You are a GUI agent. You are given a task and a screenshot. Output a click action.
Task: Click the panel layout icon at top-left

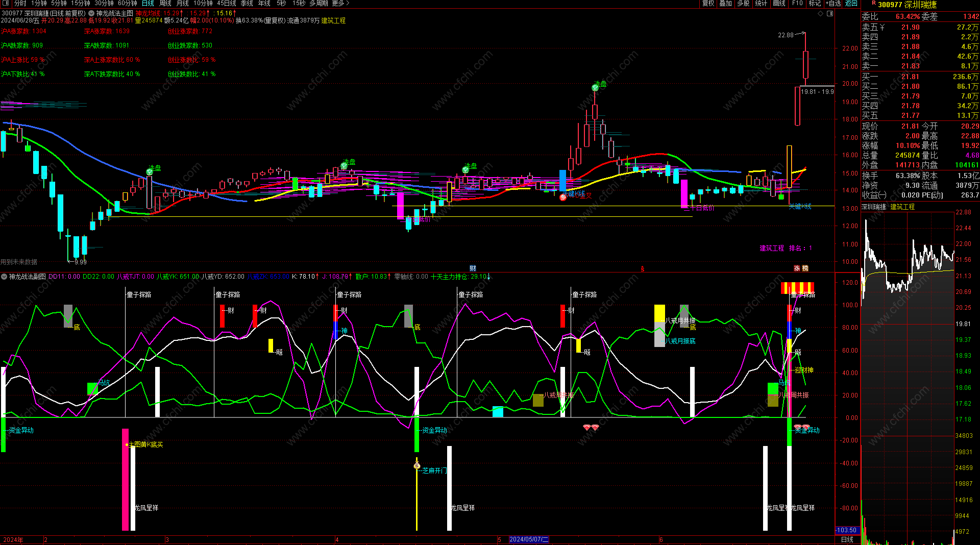(x=6, y=4)
